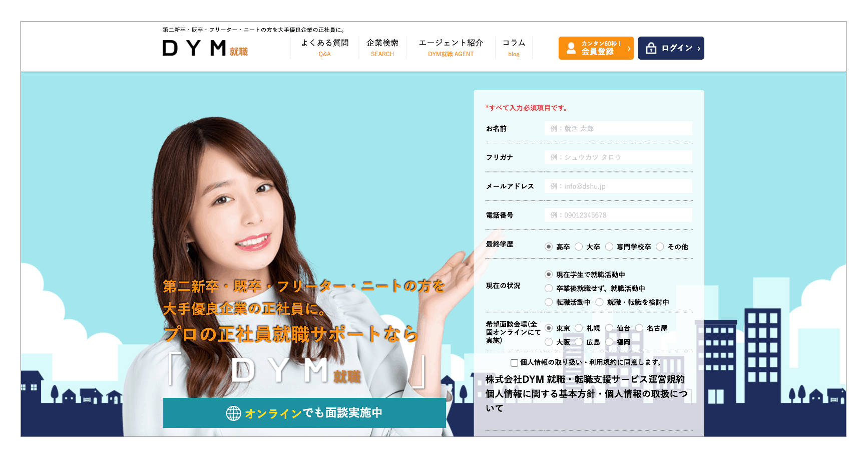Click the 第二新卒・既卒・フリーター header tagline
The width and height of the screenshot is (868, 454).
coord(254,30)
